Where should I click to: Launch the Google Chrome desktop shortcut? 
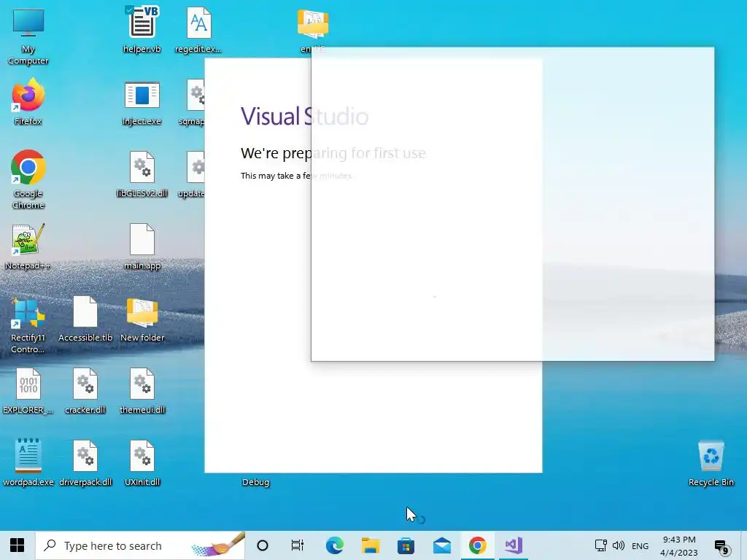coord(28,179)
